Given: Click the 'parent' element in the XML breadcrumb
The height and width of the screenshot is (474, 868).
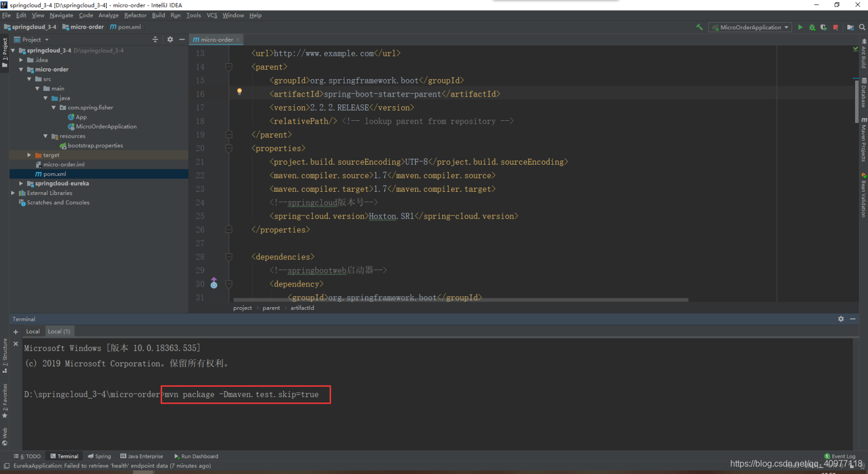Looking at the screenshot, I should 271,308.
